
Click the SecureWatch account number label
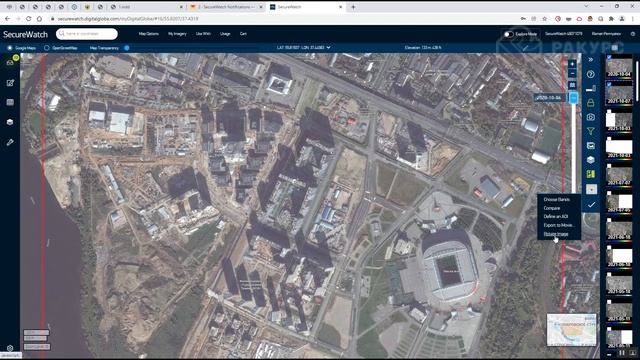point(564,34)
